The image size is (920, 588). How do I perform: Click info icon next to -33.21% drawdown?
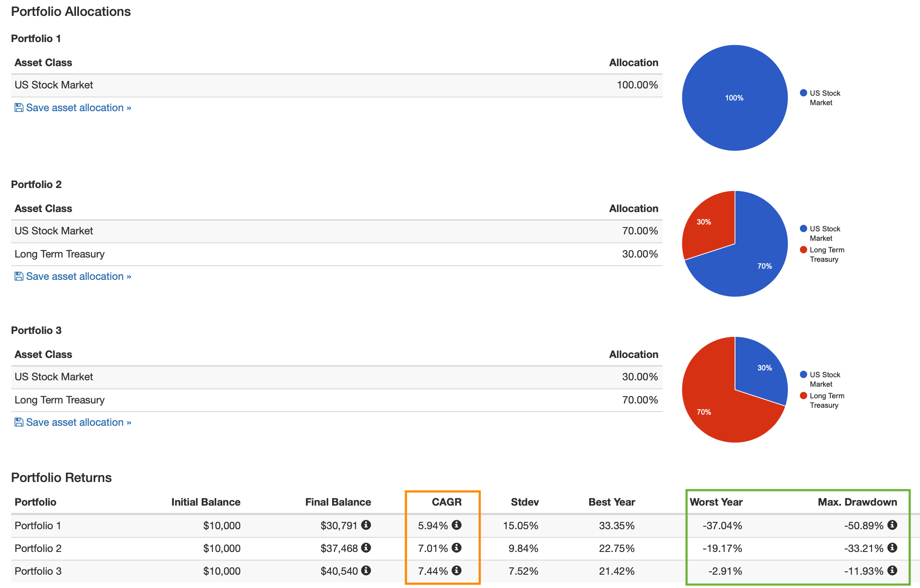tap(892, 548)
